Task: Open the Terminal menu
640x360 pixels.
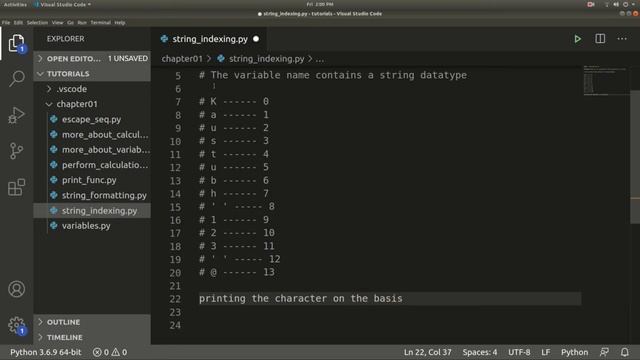Action: click(x=100, y=22)
